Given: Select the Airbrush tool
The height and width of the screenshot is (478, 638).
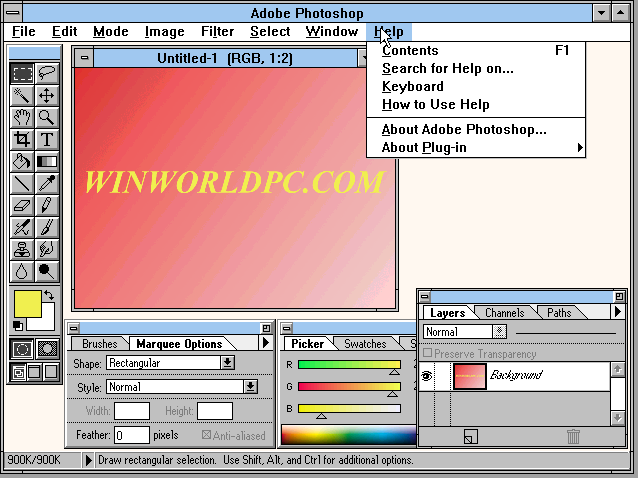Looking at the screenshot, I should tap(22, 227).
